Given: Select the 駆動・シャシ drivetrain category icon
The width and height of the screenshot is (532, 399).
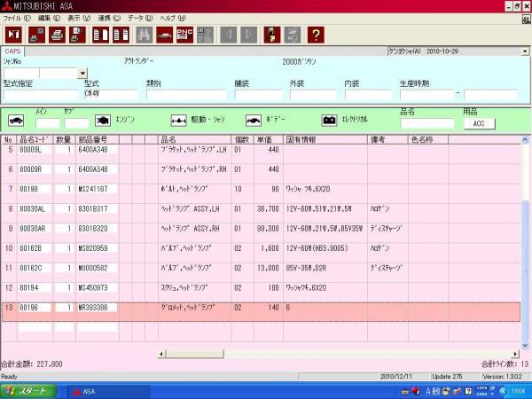Looking at the screenshot, I should click(x=178, y=120).
